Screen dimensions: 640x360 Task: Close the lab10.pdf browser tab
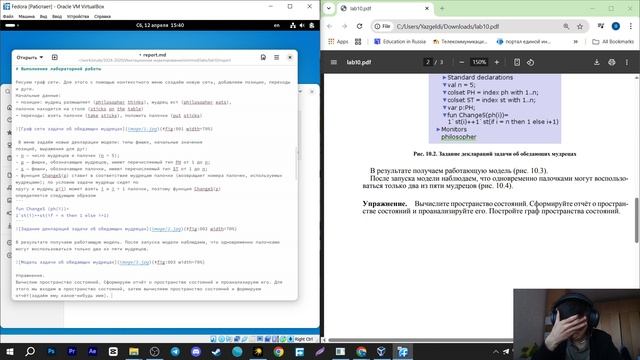pyautogui.click(x=427, y=8)
